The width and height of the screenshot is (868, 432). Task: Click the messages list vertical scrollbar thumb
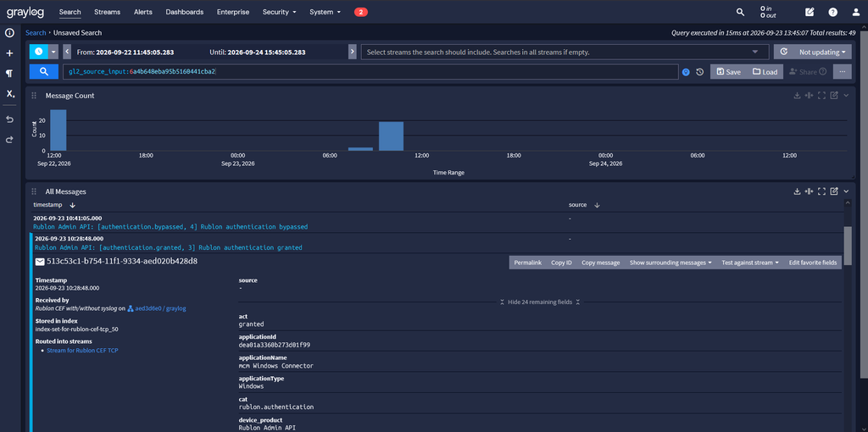point(848,246)
